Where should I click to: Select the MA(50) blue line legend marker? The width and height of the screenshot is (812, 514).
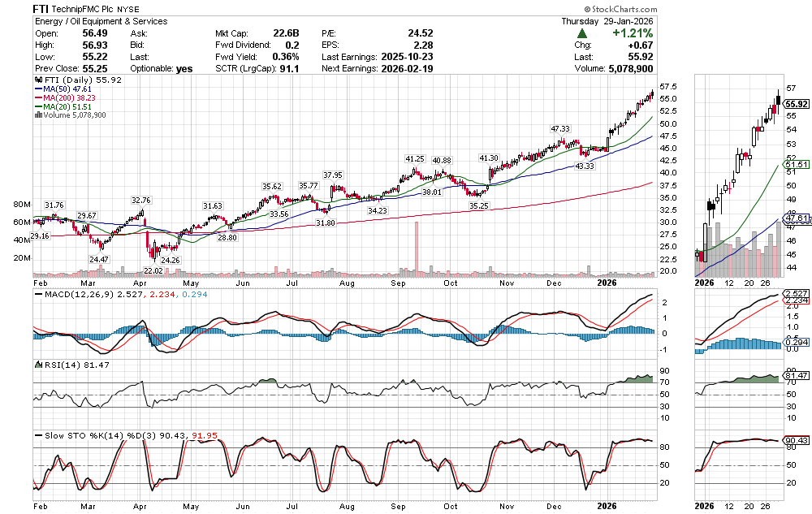click(x=39, y=90)
